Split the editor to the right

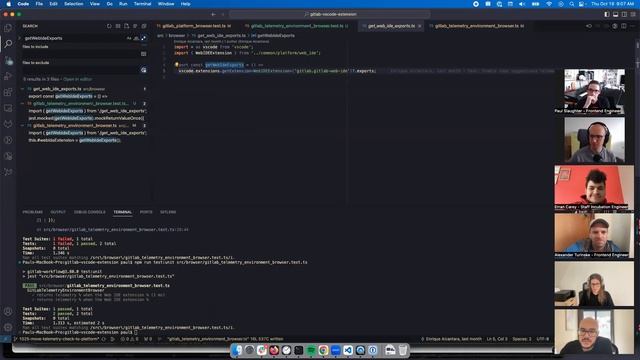pos(624,26)
